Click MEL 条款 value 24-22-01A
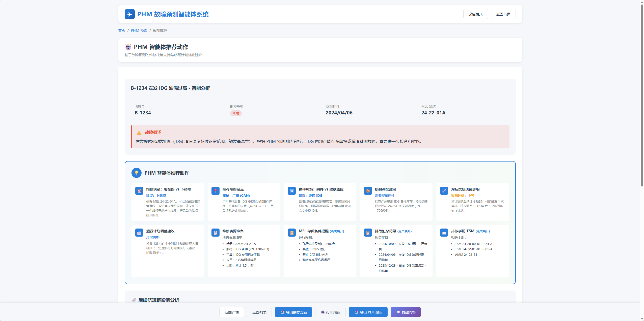This screenshot has width=644, height=321. click(x=433, y=113)
